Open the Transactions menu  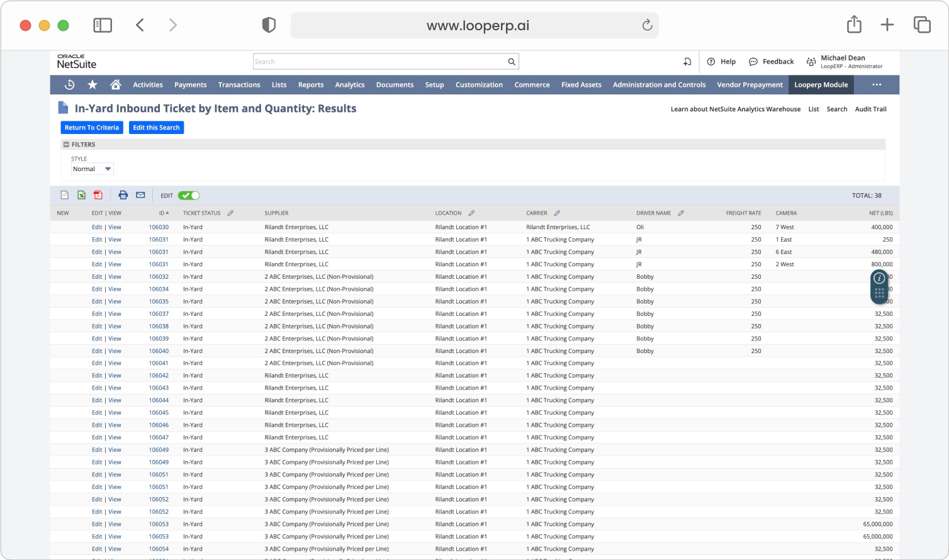[239, 85]
